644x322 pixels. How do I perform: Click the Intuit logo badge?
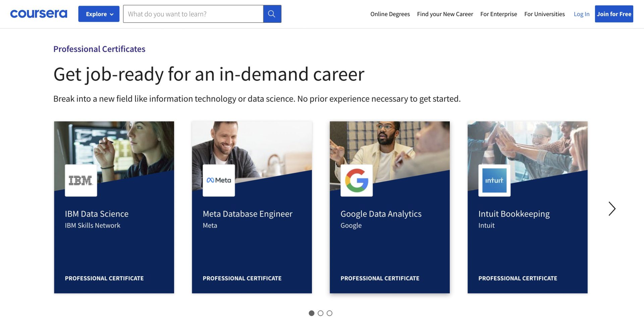(x=494, y=180)
